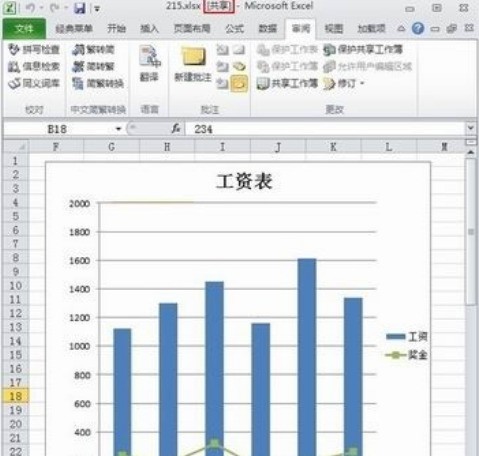Open the 同义词库 thesaurus
The image size is (479, 456).
click(34, 83)
